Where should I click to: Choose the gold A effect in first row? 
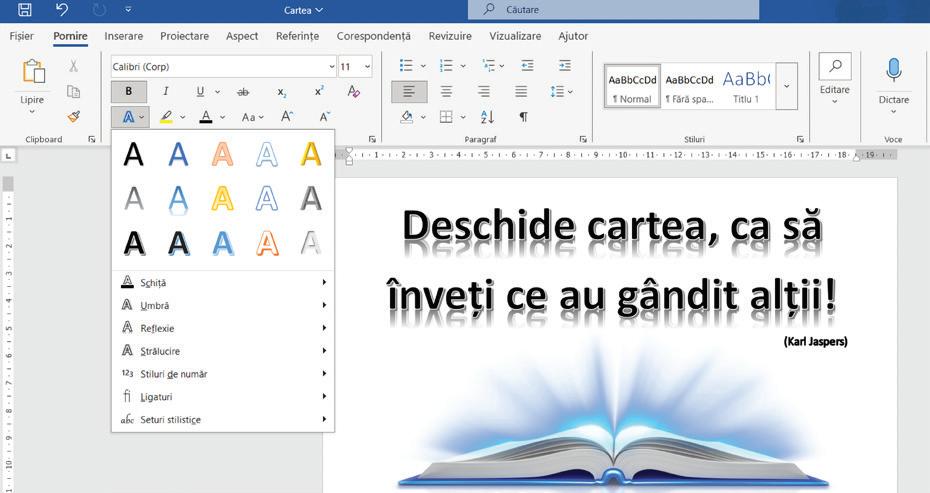point(311,155)
